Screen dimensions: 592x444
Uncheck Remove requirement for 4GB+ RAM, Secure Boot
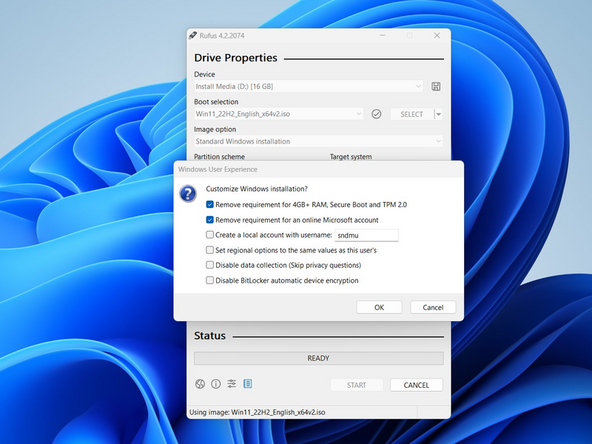tap(210, 205)
